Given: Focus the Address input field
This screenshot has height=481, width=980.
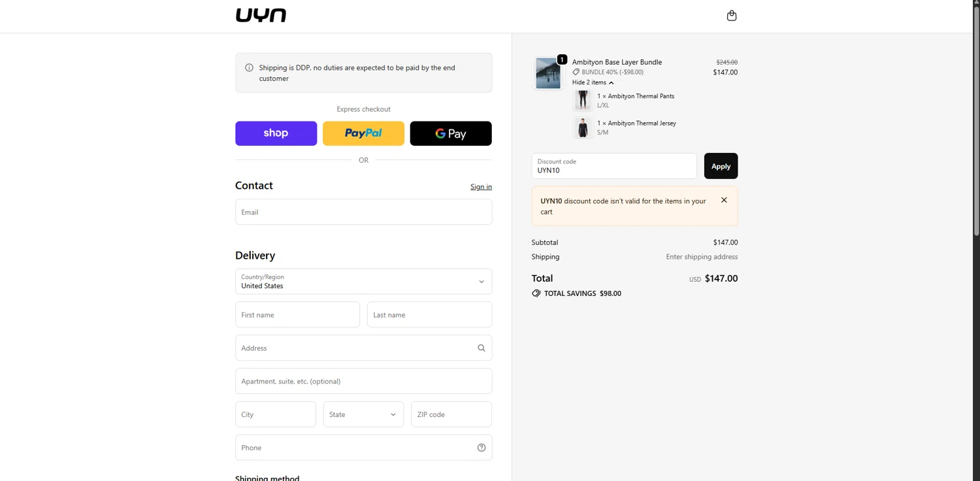Looking at the screenshot, I should 363,348.
